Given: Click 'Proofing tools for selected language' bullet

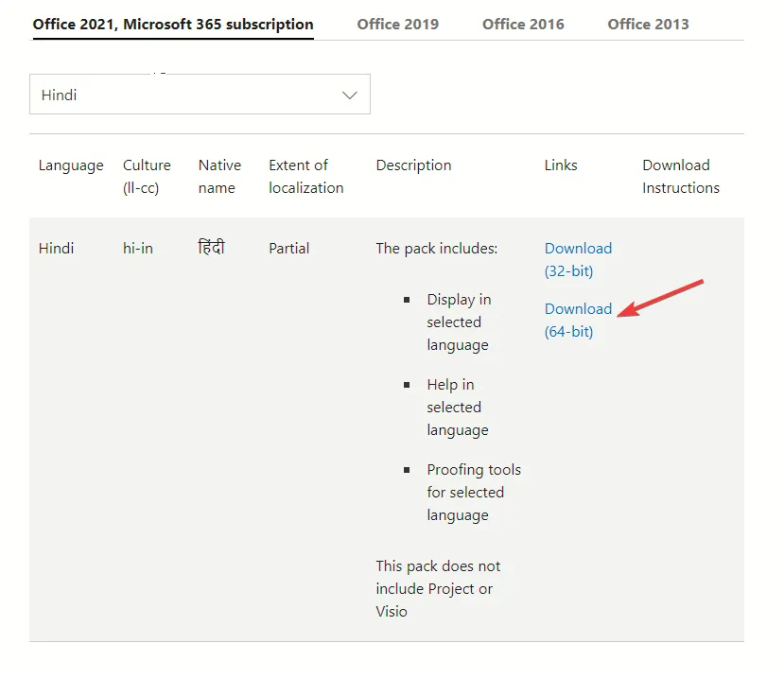Looking at the screenshot, I should (474, 493).
